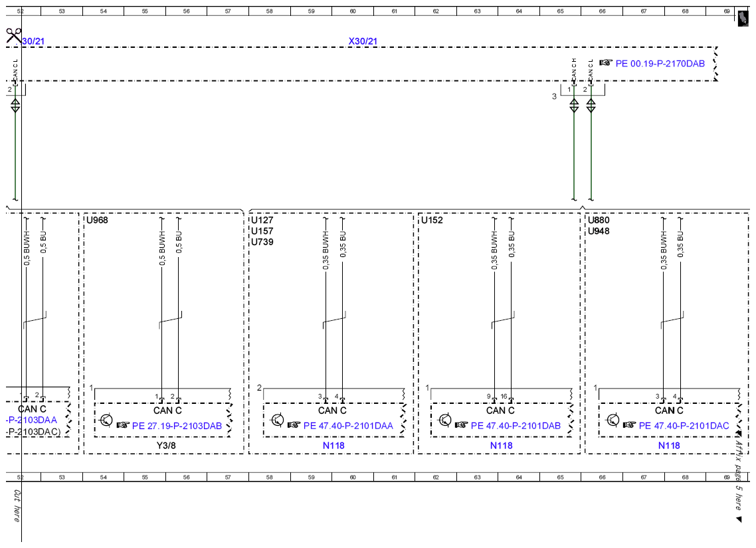756x548 pixels.
Task: Click the connector symbol under CAN C H pin 1
Action: coord(574,105)
